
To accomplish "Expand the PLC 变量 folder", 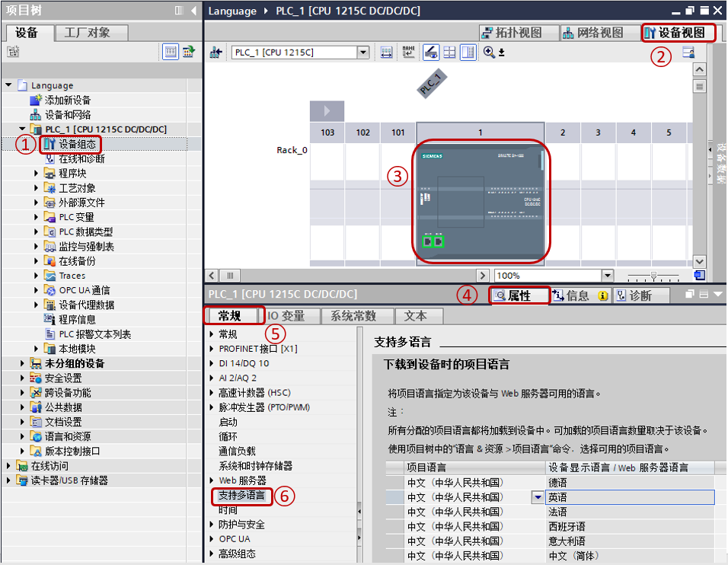I will click(37, 217).
